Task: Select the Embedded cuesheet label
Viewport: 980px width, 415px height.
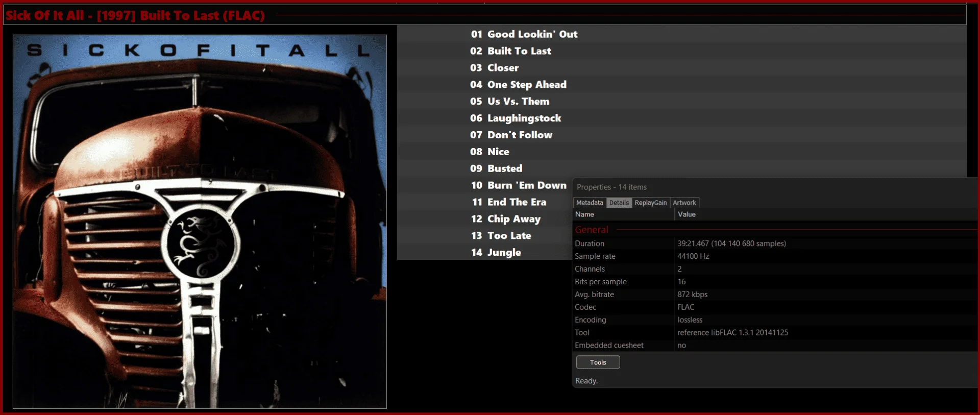Action: 609,346
